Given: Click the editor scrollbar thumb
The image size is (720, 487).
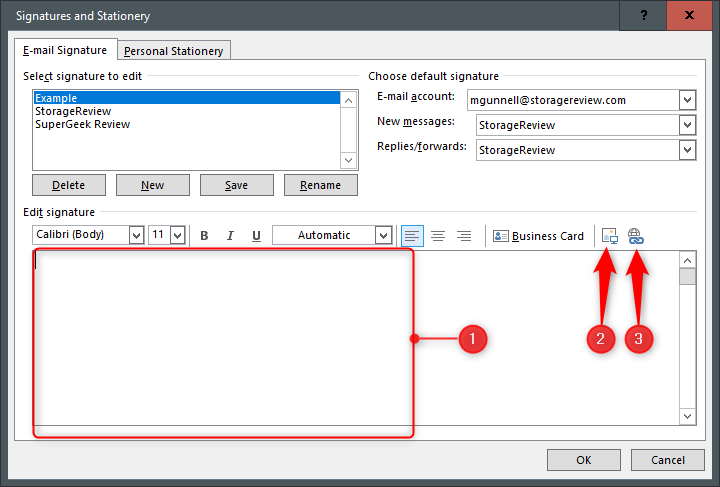Looking at the screenshot, I should [x=687, y=277].
